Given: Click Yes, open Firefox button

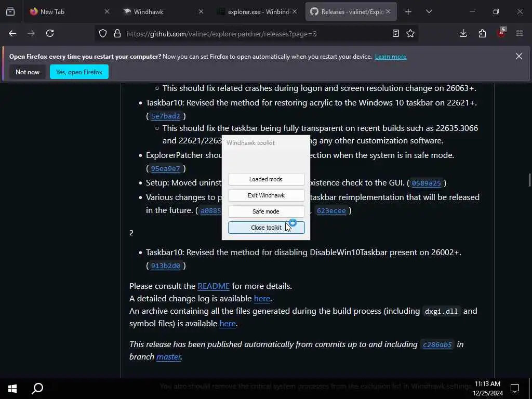Looking at the screenshot, I should tap(79, 72).
